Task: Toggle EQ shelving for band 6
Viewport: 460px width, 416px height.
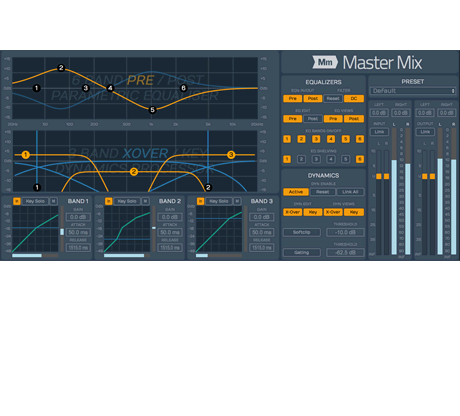Action: coord(360,159)
